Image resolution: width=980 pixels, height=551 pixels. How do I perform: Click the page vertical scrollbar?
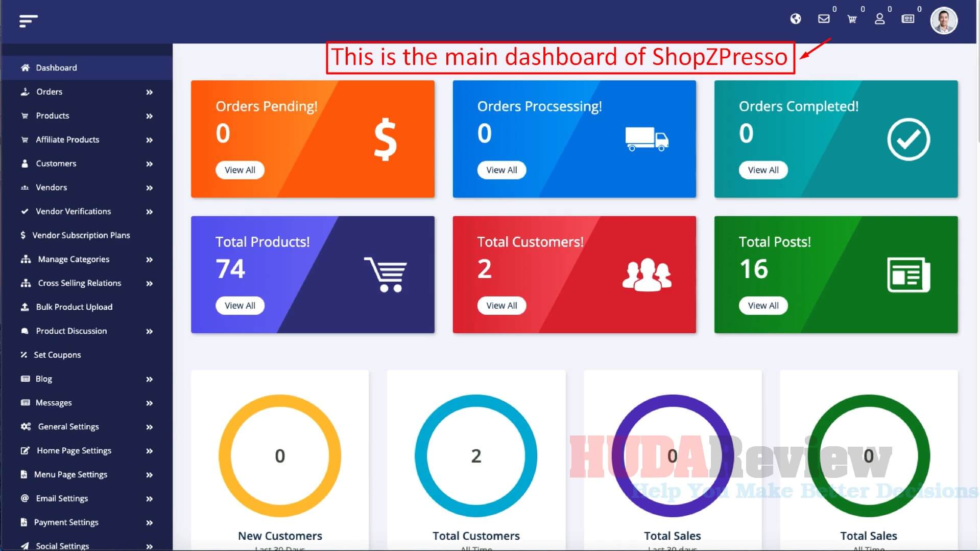pyautogui.click(x=978, y=72)
